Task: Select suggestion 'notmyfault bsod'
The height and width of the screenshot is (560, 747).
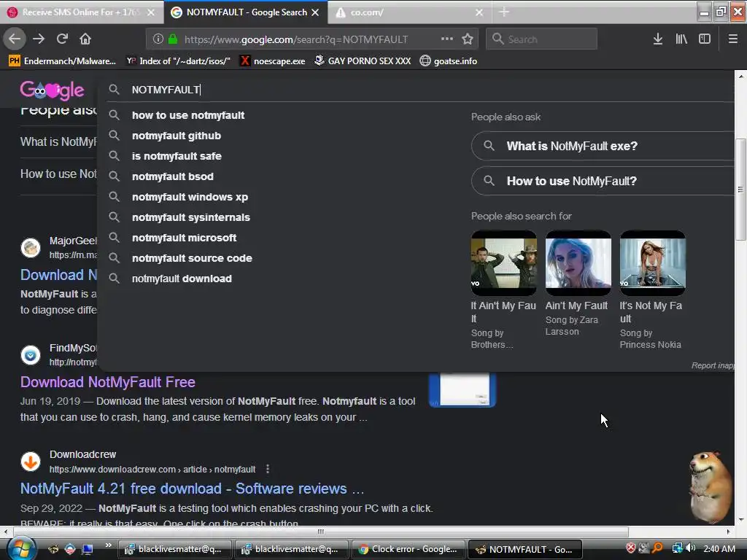Action: point(172,176)
